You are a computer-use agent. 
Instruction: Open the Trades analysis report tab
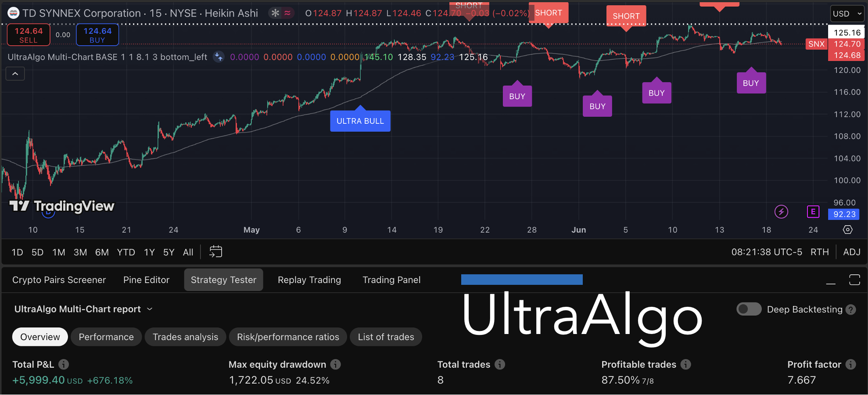pyautogui.click(x=185, y=337)
